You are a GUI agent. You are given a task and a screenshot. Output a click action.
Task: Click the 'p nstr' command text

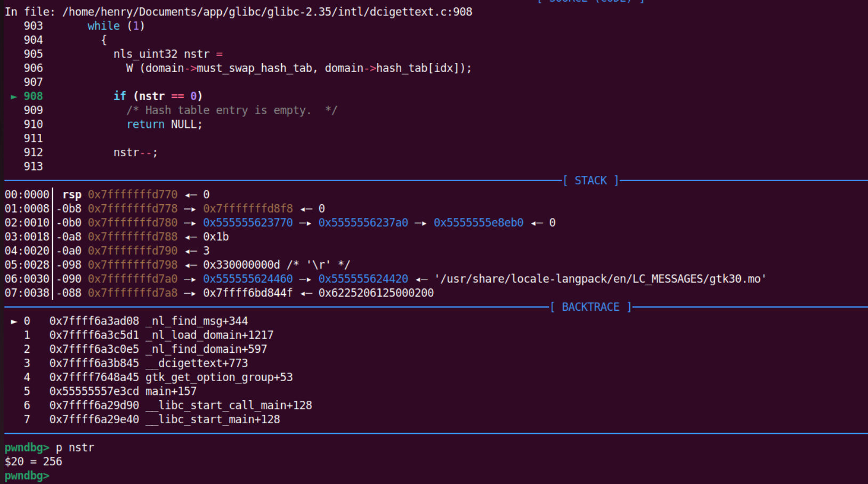click(x=75, y=447)
